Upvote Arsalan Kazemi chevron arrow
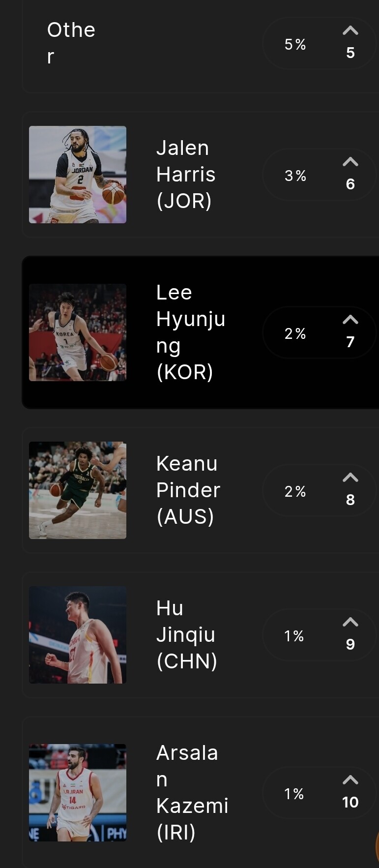Screen dimensions: 379x868 coord(350,780)
